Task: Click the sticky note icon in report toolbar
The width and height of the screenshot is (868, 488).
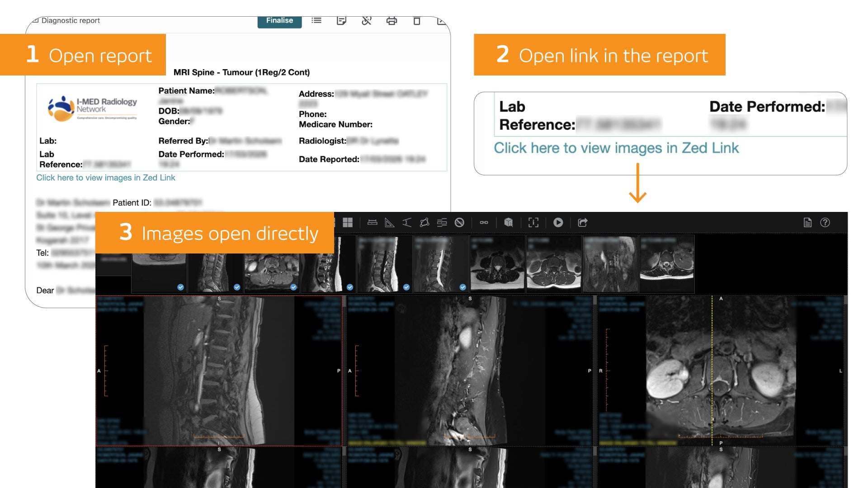Action: pyautogui.click(x=341, y=21)
